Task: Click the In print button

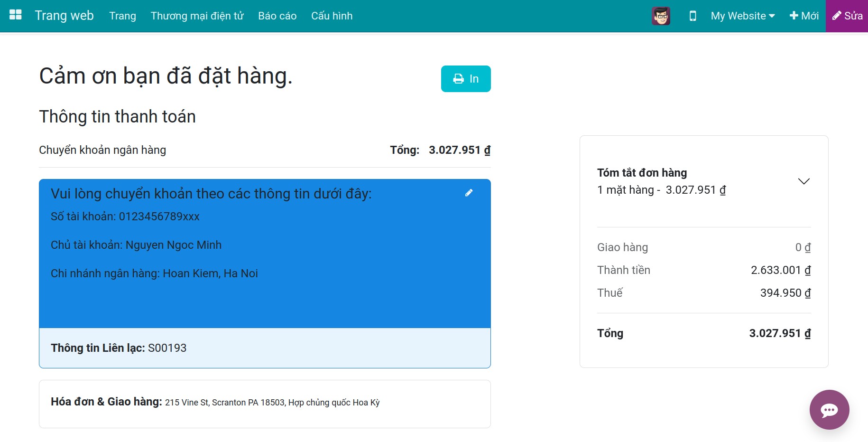Action: pos(466,79)
